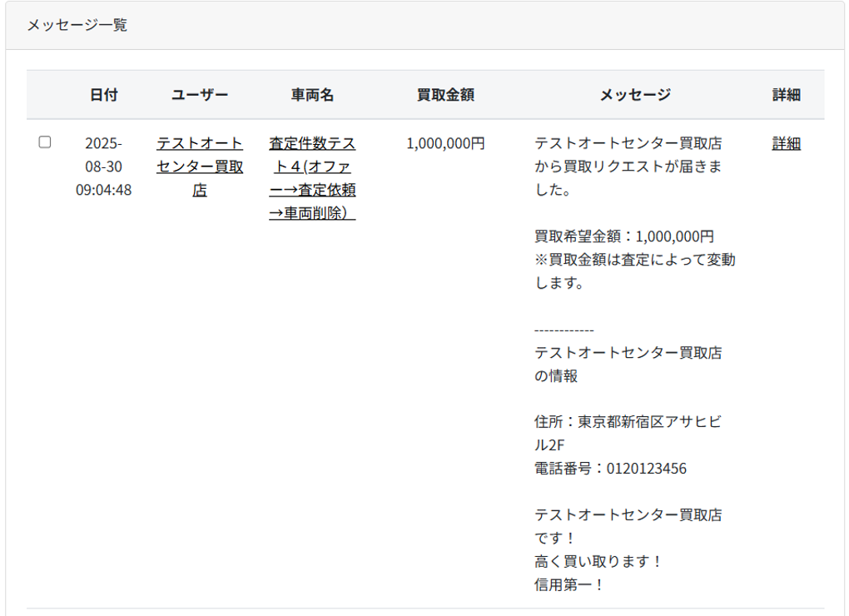Select the 車両名 column header
Screen dimensions: 849x616
click(312, 95)
